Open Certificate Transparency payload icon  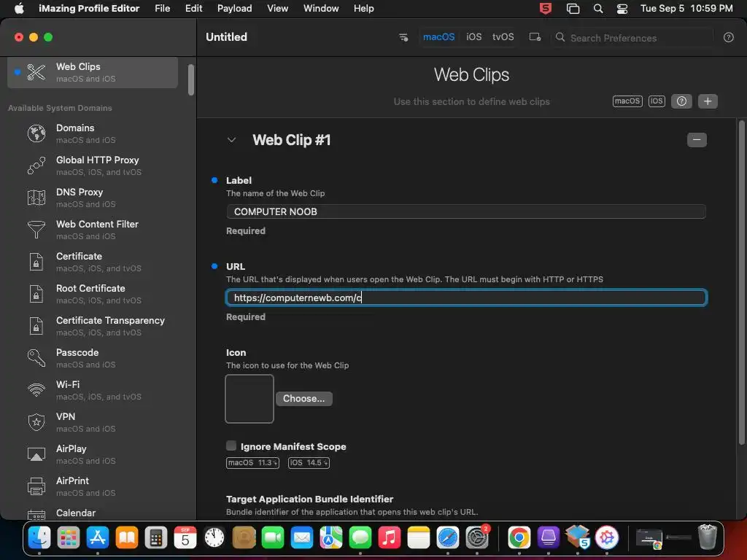pyautogui.click(x=36, y=326)
